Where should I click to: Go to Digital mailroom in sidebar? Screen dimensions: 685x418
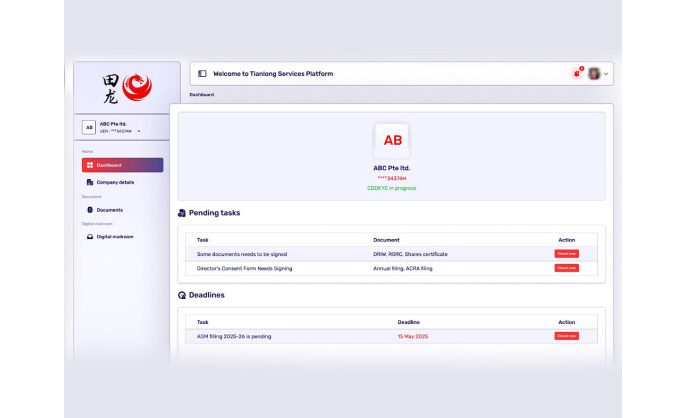[x=115, y=237]
